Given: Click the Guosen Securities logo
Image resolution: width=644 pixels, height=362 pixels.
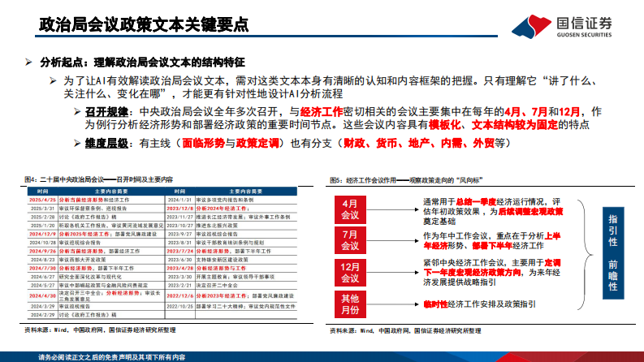Looking at the screenshot, I should (561, 26).
